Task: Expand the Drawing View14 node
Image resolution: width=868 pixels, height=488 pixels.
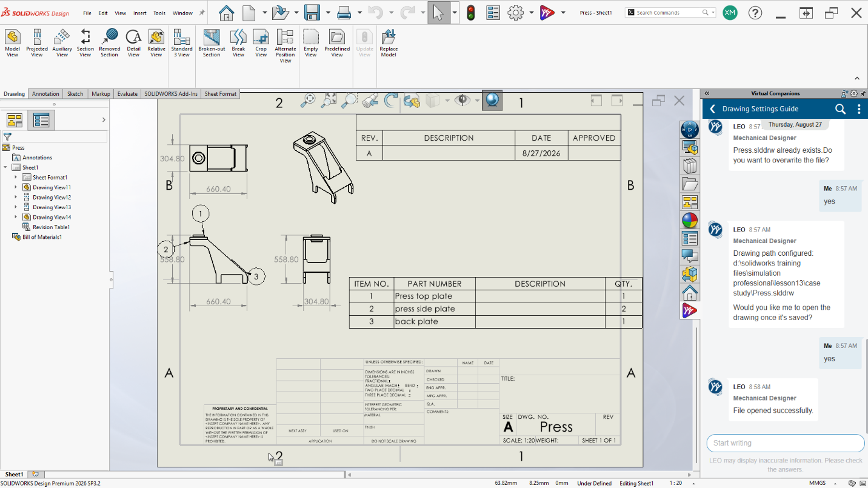Action: 16,217
